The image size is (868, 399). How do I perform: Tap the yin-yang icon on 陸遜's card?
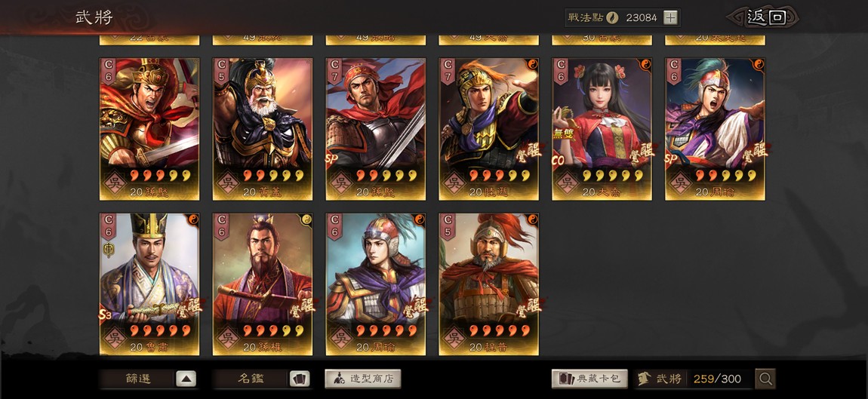pos(532,63)
